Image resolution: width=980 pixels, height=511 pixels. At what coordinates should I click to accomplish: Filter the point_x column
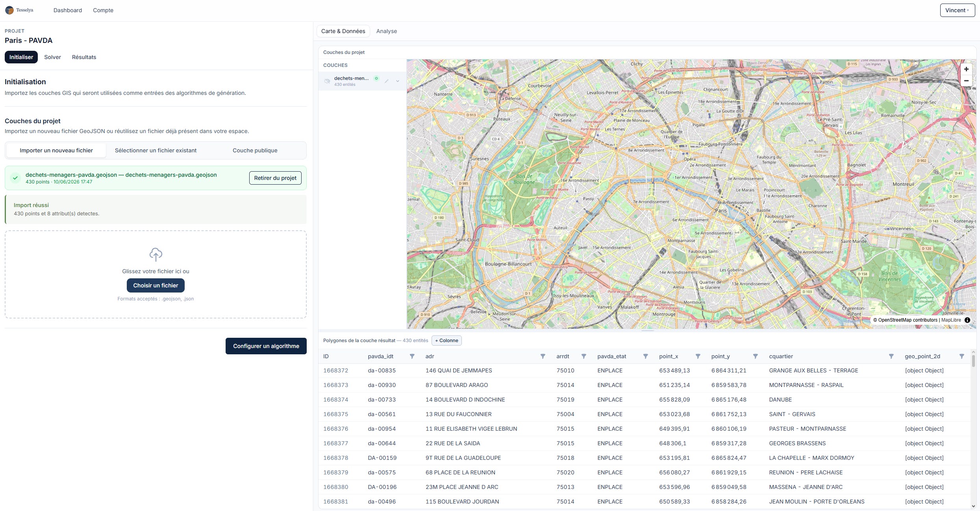tap(698, 356)
